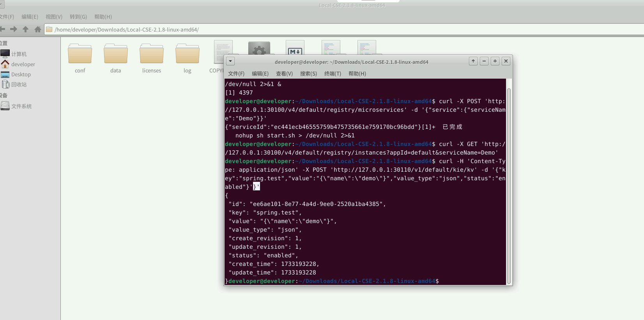Go to the home folder
Screen dimensions: 644x320
tap(38, 29)
